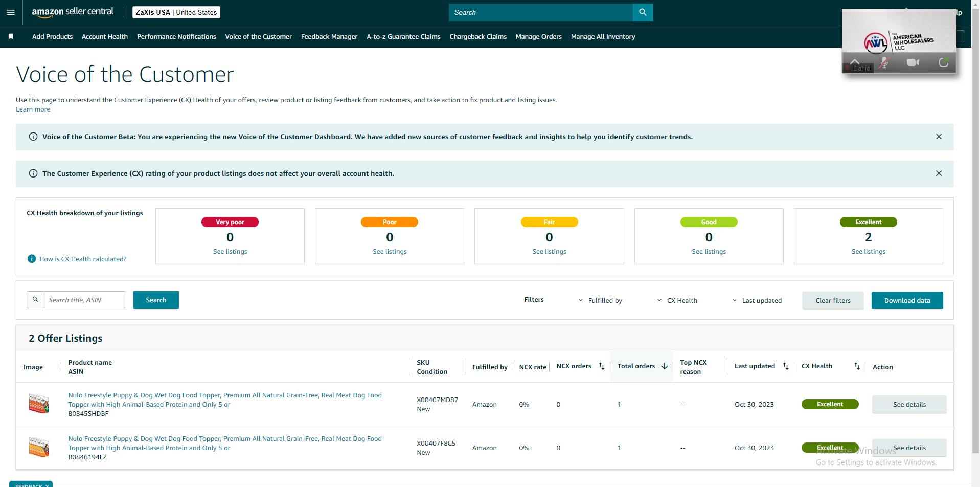Open Nulo product name link above B0846194LZ
The width and height of the screenshot is (980, 487).
pyautogui.click(x=225, y=443)
